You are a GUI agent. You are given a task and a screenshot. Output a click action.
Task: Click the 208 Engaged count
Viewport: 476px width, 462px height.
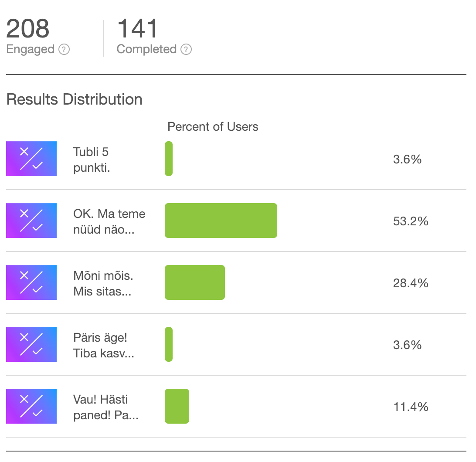point(28,29)
